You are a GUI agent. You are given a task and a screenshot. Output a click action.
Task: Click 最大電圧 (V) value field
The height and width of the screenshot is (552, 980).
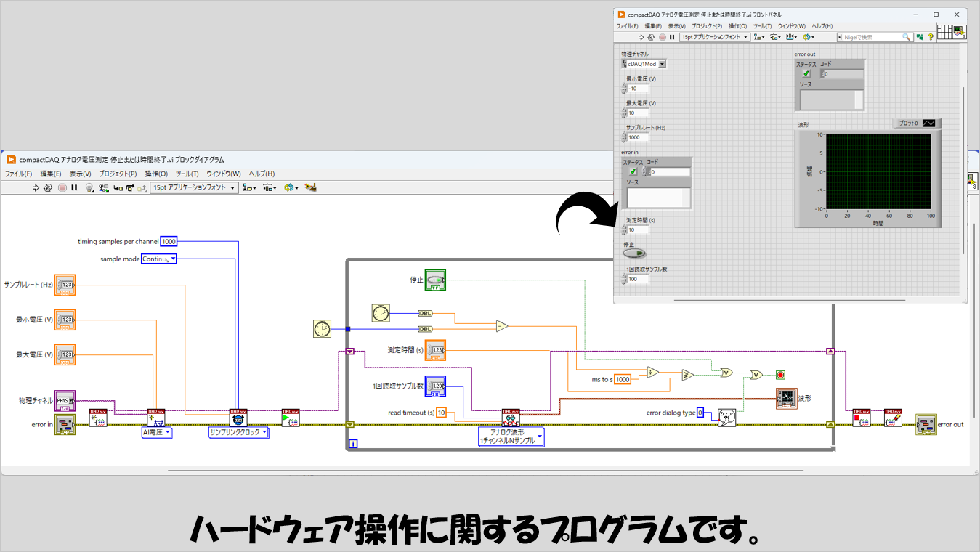coord(639,113)
